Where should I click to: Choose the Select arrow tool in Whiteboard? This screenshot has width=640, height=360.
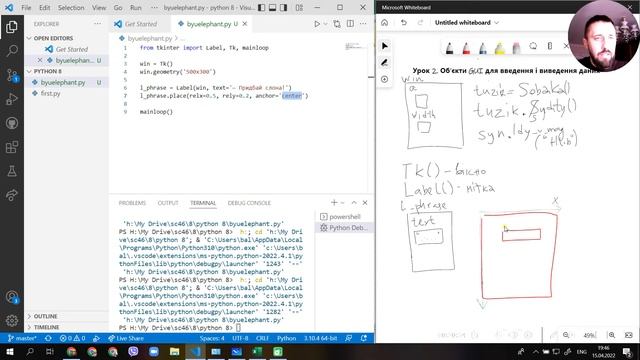tap(384, 46)
